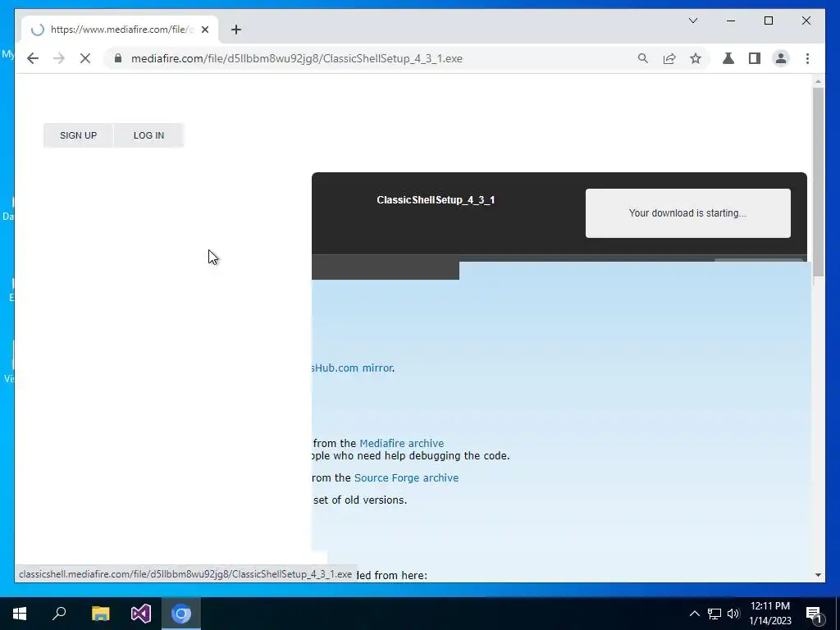Open the Chrome Labs flask icon
Viewport: 840px width, 630px height.
click(728, 58)
